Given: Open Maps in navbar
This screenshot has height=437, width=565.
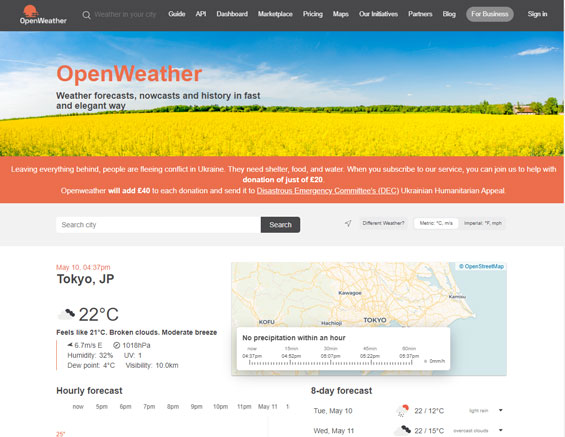Looking at the screenshot, I should 341,14.
